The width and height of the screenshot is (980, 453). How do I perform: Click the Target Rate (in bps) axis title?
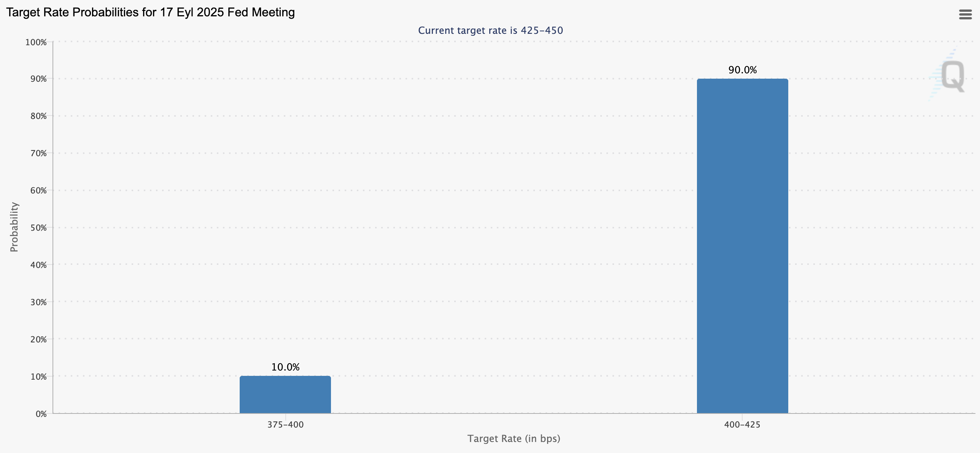[514, 439]
